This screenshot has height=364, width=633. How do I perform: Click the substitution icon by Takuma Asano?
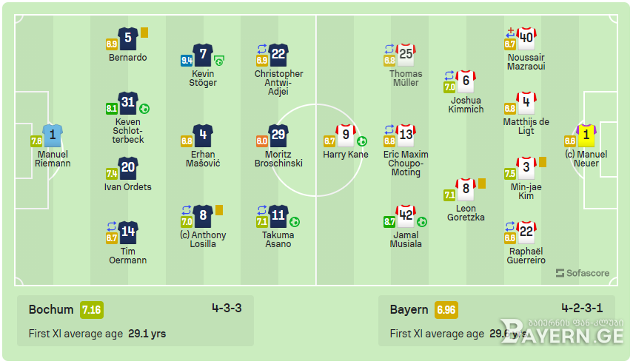(262, 210)
